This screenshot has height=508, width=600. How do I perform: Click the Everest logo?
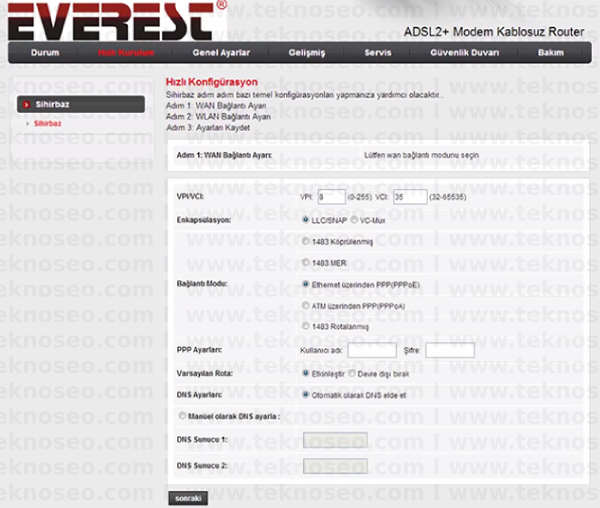tap(117, 20)
